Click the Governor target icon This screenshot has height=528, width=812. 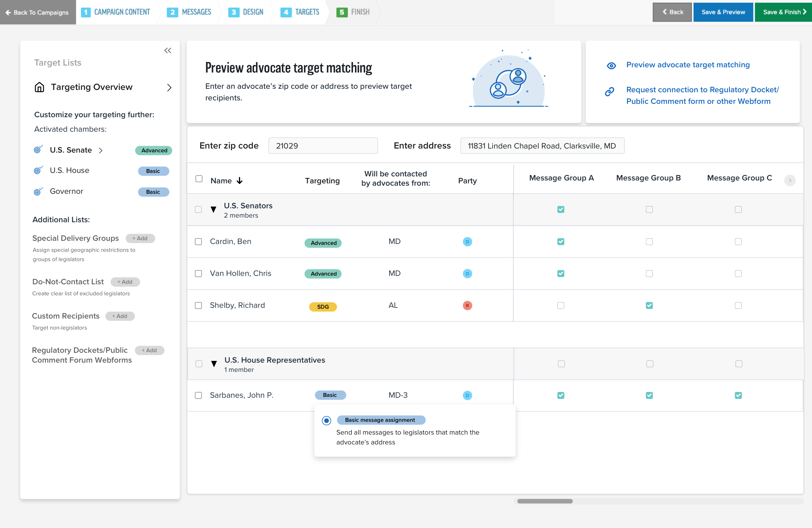(38, 191)
